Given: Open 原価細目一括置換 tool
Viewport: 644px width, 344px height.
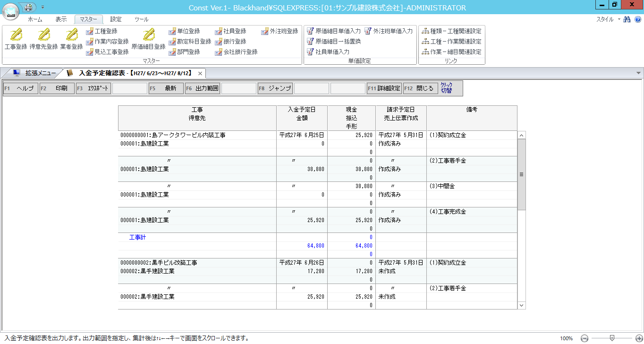Looking at the screenshot, I should point(335,42).
